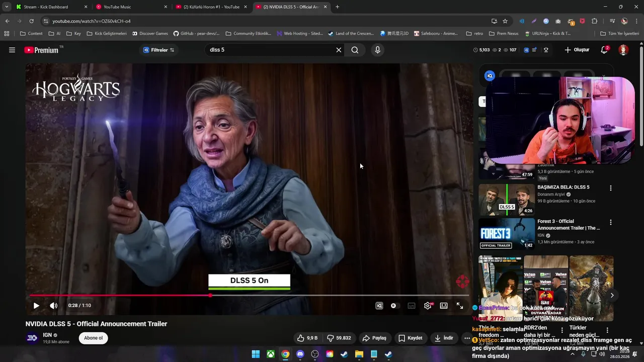This screenshot has height=362, width=644.
Task: Switch to Küfürlü Horon #1 tab
Action: pos(211,7)
